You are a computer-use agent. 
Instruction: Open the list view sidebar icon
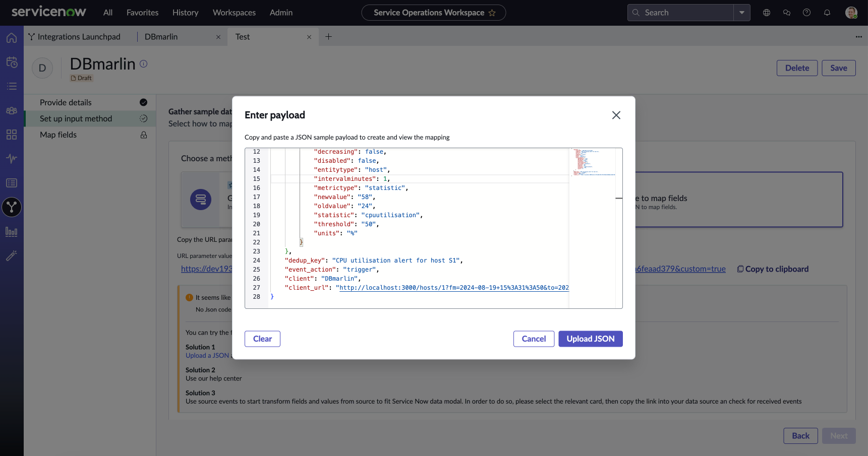(x=12, y=86)
